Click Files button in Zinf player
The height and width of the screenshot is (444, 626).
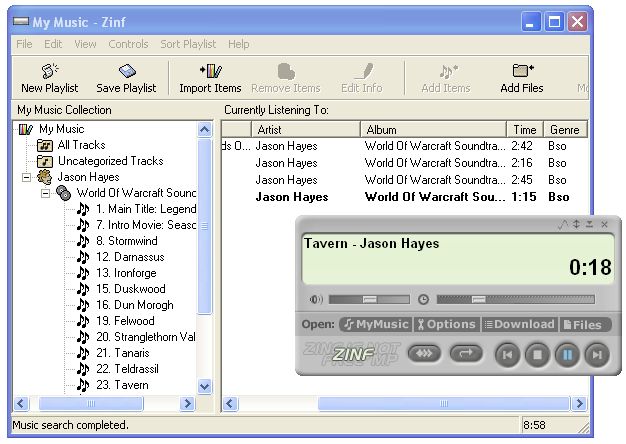click(584, 324)
